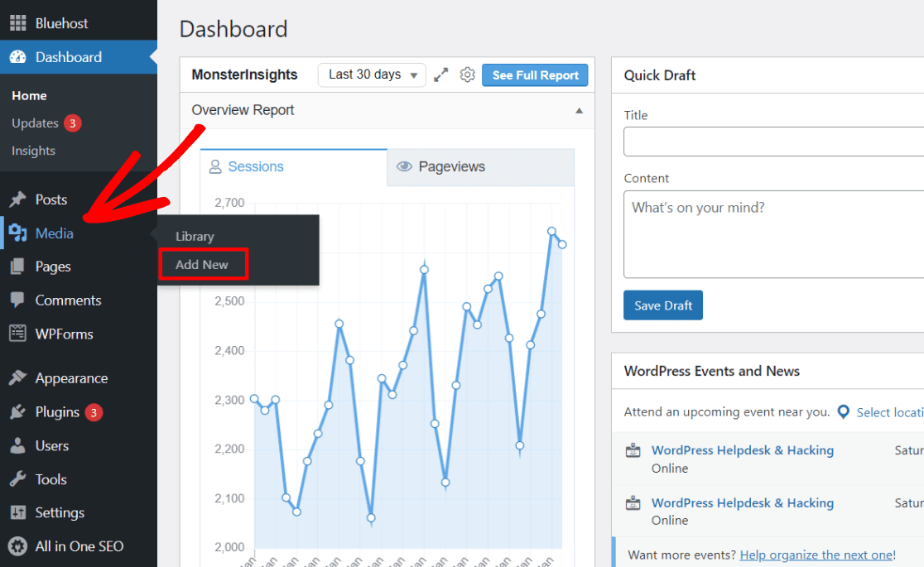The image size is (924, 567).
Task: Click the expand fullscreen arrows icon
Action: (441, 75)
